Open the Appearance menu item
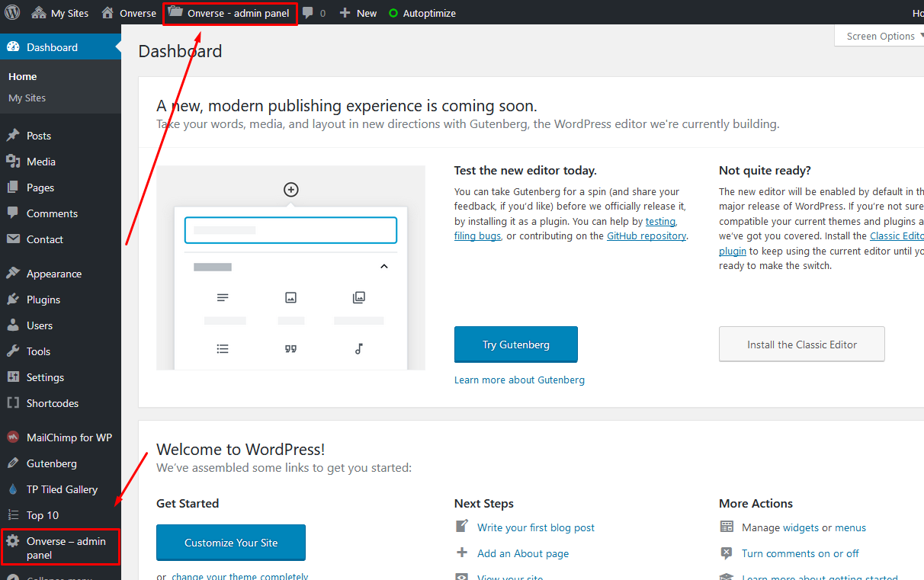This screenshot has height=580, width=924. pyautogui.click(x=53, y=274)
